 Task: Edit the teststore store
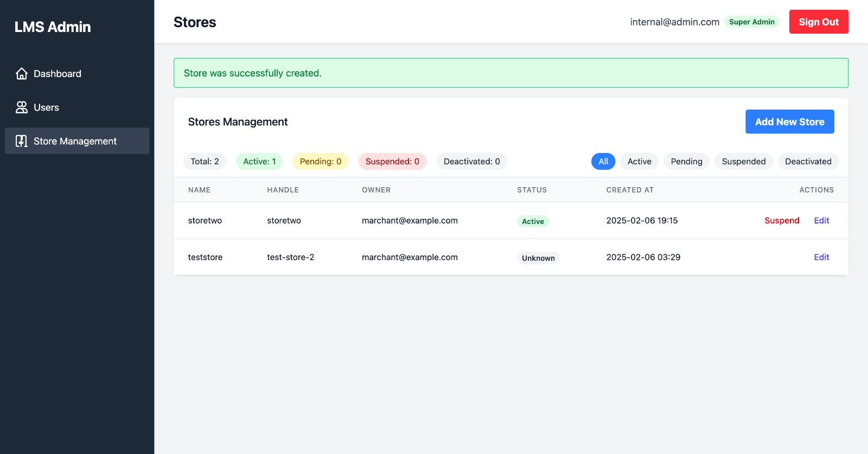pyautogui.click(x=821, y=257)
